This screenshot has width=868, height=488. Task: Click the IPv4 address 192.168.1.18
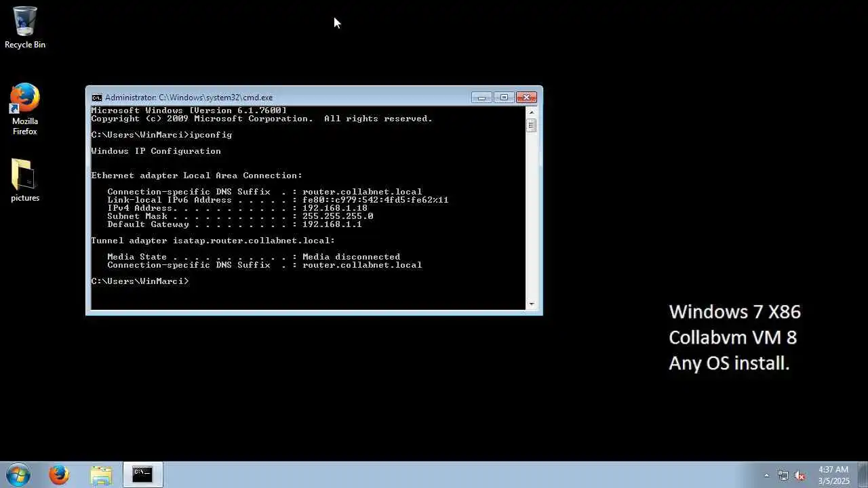click(x=335, y=208)
